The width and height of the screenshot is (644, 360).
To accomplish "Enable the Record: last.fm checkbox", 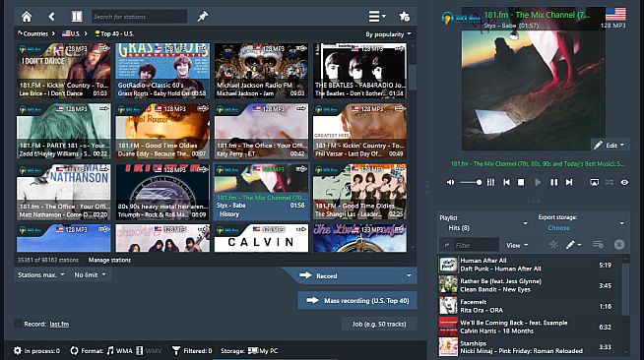I will [x=18, y=324].
